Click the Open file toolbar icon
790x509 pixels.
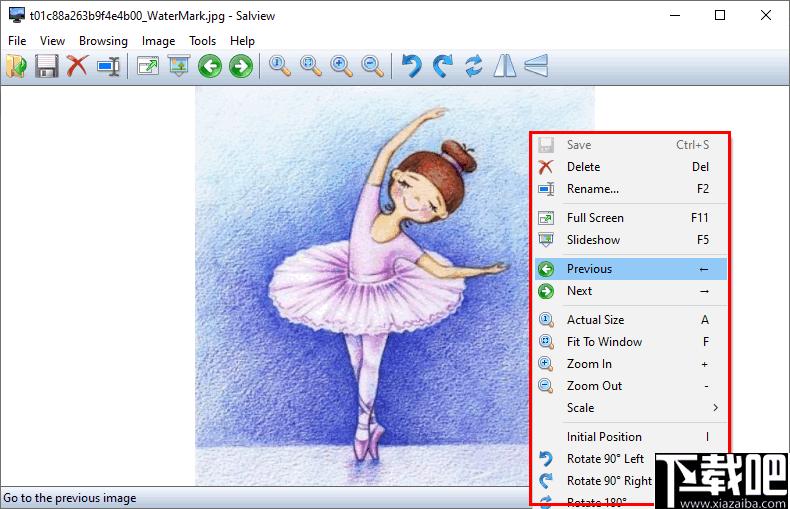point(17,66)
